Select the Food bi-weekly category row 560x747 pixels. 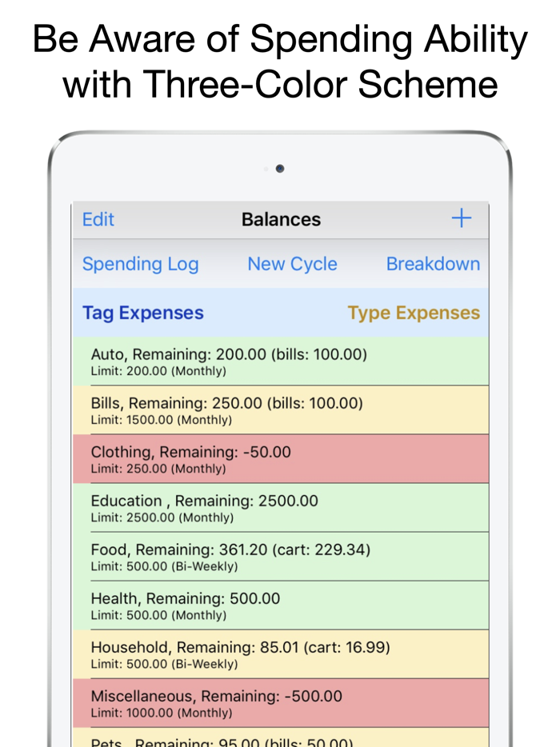280,557
